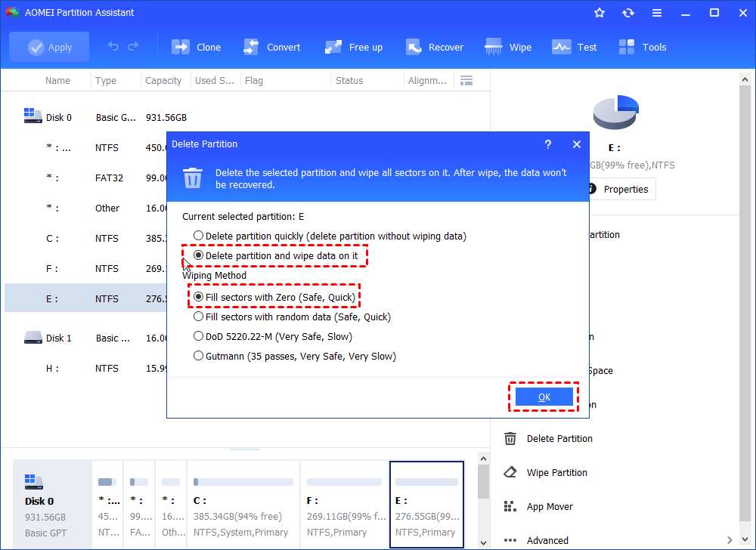756x550 pixels.
Task: Sort by Capacity column header
Action: tap(163, 80)
